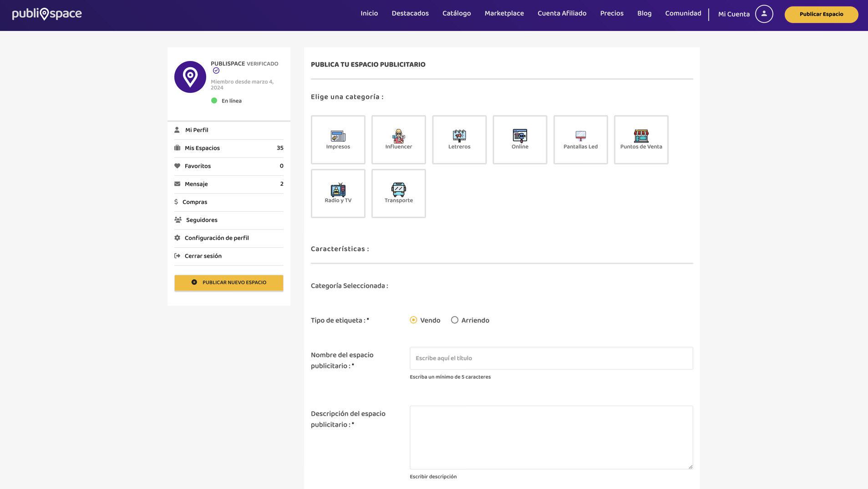Click the Favoritos count 0
The width and height of the screenshot is (868, 489).
pyautogui.click(x=281, y=166)
